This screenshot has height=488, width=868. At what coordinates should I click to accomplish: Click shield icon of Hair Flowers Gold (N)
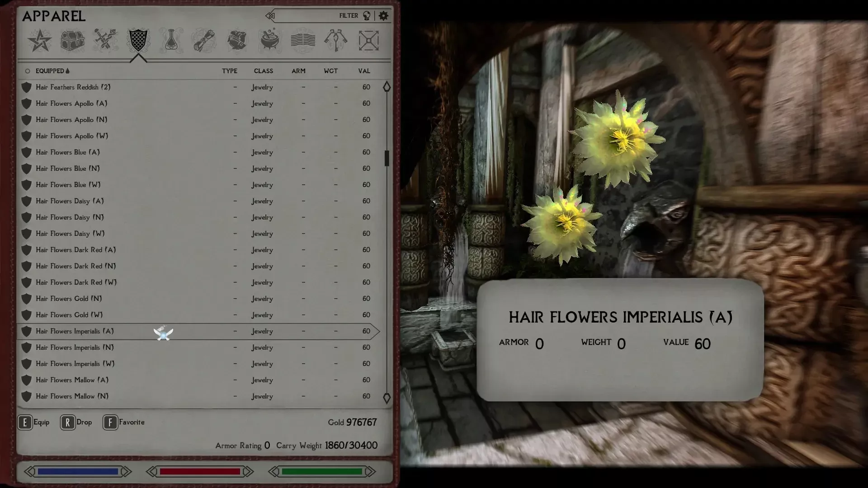pyautogui.click(x=27, y=299)
